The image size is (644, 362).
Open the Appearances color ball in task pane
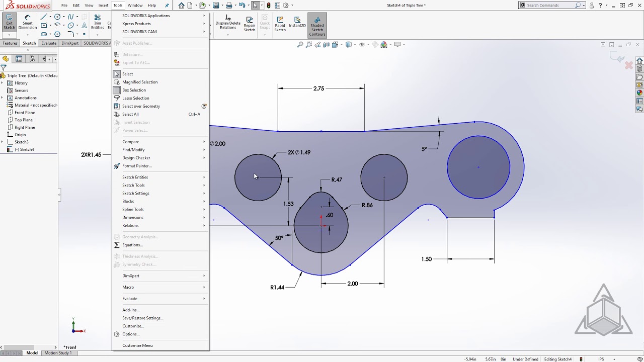pyautogui.click(x=639, y=93)
